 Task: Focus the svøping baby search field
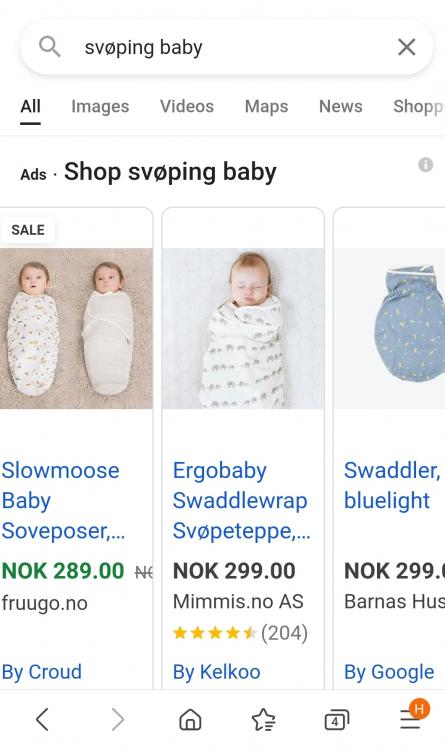pyautogui.click(x=227, y=47)
